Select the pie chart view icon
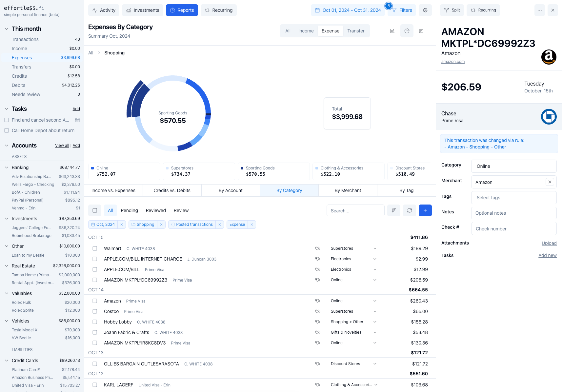Screen dimensions: 562x392 click(407, 31)
